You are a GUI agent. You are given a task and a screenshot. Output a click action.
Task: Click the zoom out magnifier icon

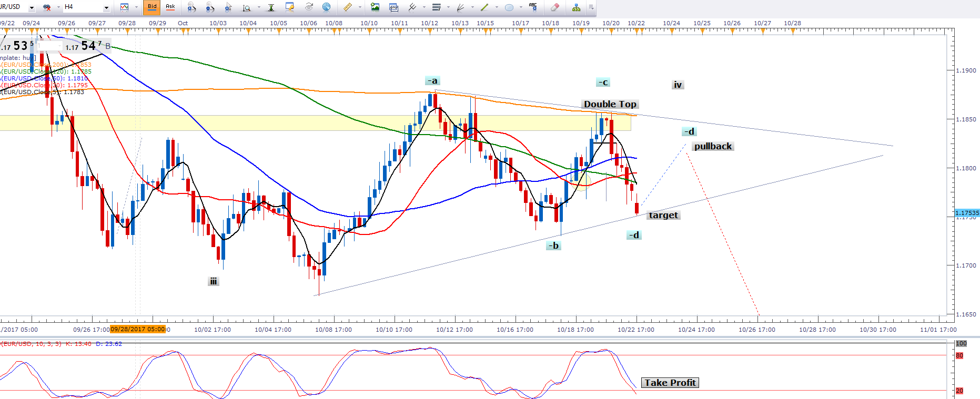click(x=210, y=7)
